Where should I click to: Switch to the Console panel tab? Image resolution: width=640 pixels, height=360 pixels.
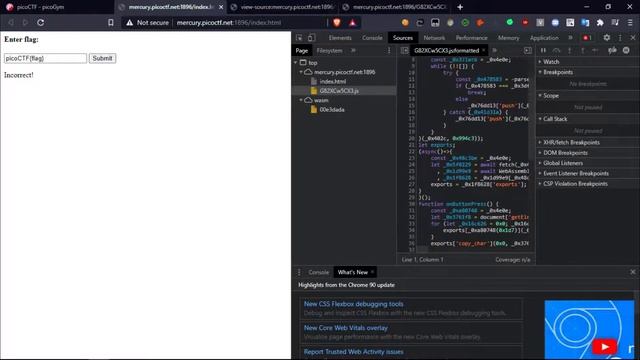click(x=372, y=38)
